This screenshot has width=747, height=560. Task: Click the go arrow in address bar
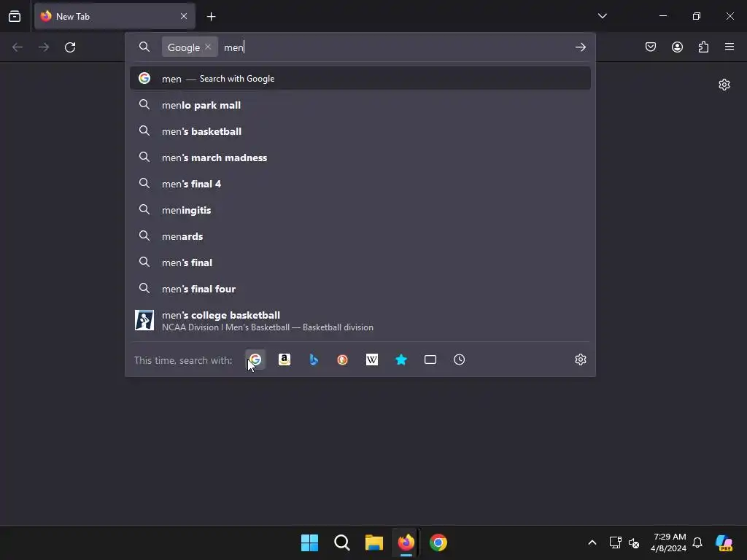580,47
